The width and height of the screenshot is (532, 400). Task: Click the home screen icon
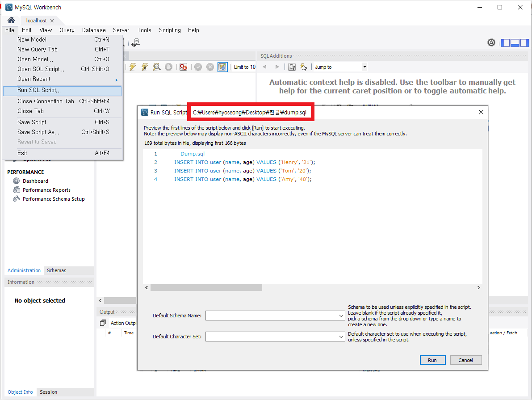point(11,21)
